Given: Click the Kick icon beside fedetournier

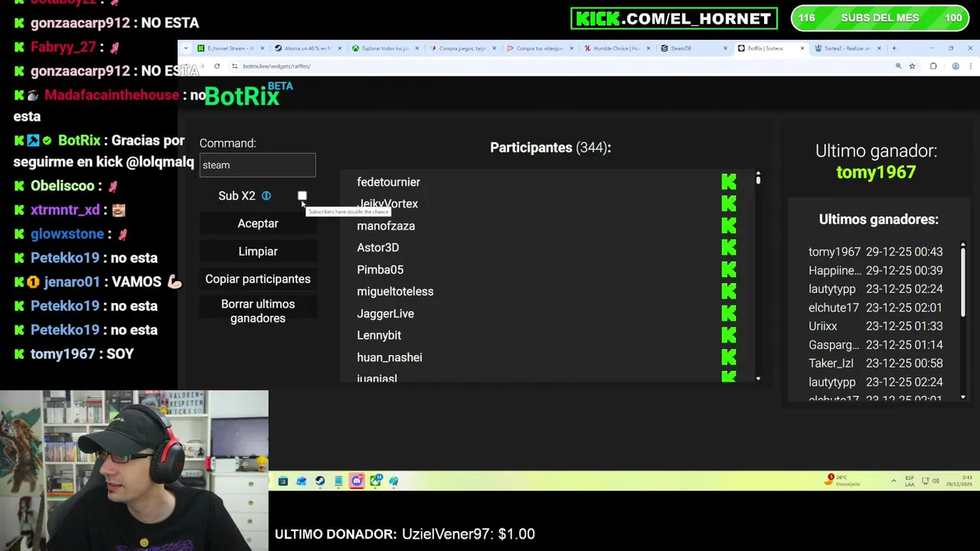Looking at the screenshot, I should pyautogui.click(x=729, y=182).
